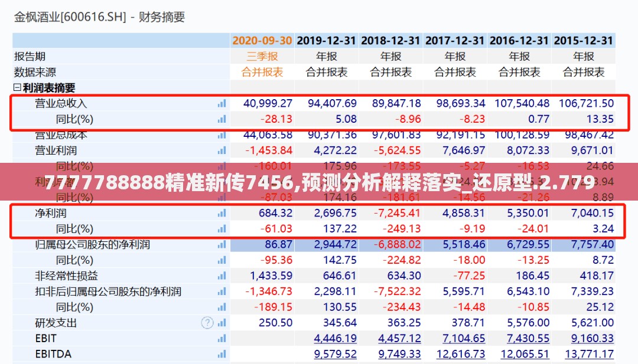
Task: Open chart icon for 净利润 同比(%) row
Action: point(222,229)
